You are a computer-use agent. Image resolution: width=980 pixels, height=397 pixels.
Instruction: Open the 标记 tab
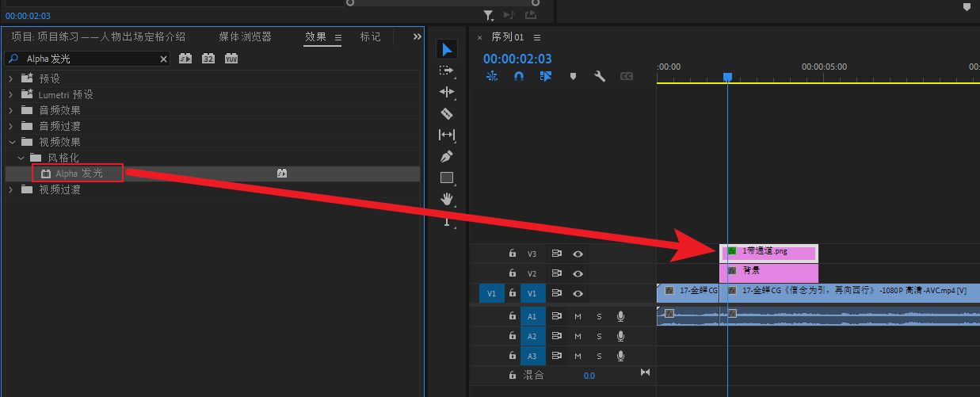370,36
